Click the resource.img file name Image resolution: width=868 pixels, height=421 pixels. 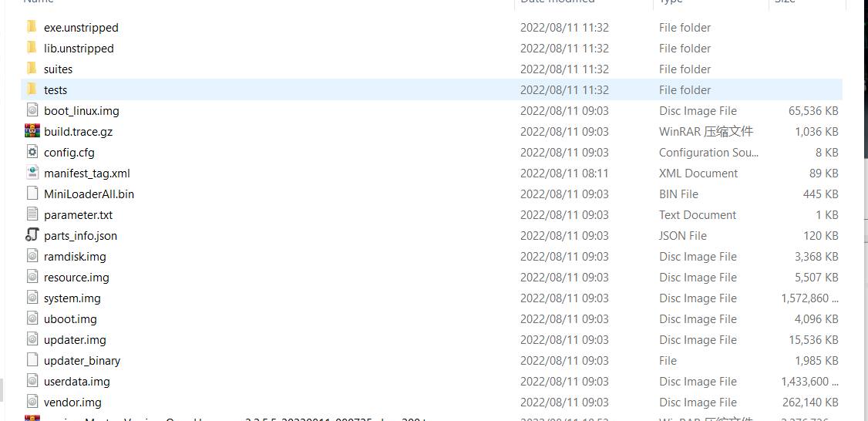[76, 278]
